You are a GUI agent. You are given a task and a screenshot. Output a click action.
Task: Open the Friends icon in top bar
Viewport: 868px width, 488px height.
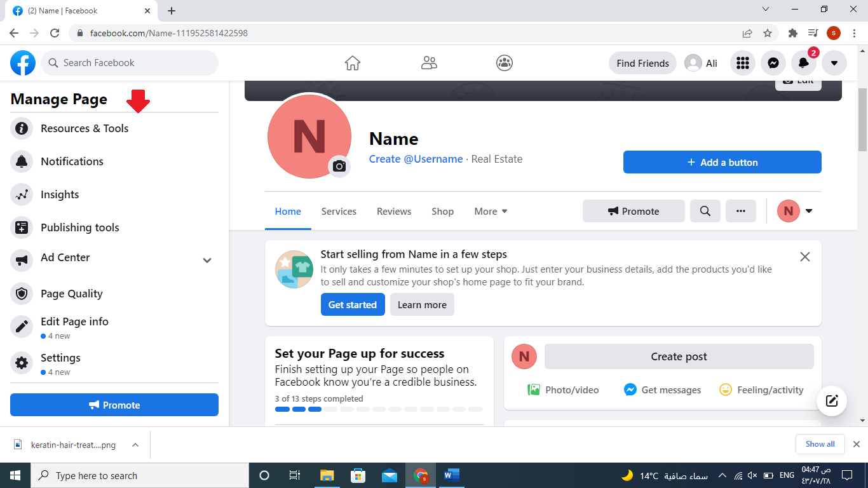pos(429,63)
